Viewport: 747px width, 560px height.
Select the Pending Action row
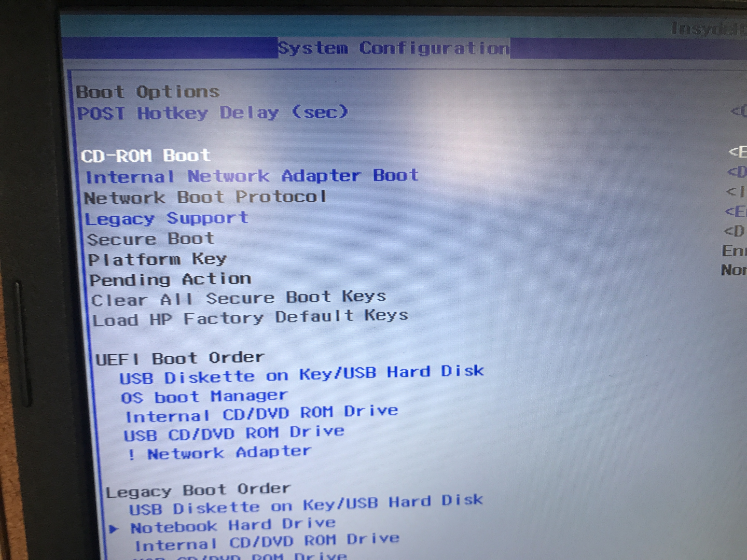[171, 279]
